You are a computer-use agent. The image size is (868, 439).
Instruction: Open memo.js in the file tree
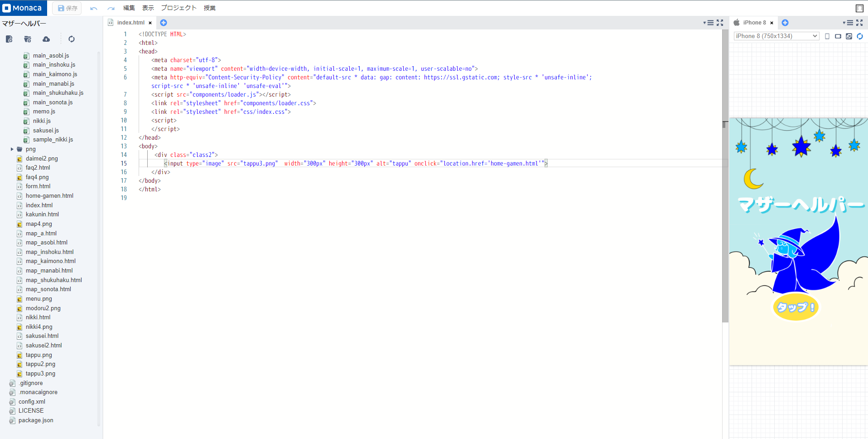44,112
